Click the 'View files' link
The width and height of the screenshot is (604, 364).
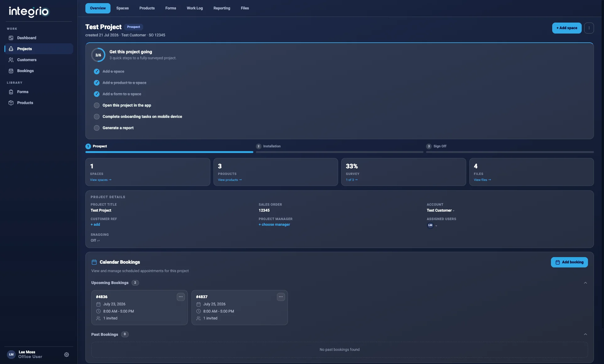(482, 180)
